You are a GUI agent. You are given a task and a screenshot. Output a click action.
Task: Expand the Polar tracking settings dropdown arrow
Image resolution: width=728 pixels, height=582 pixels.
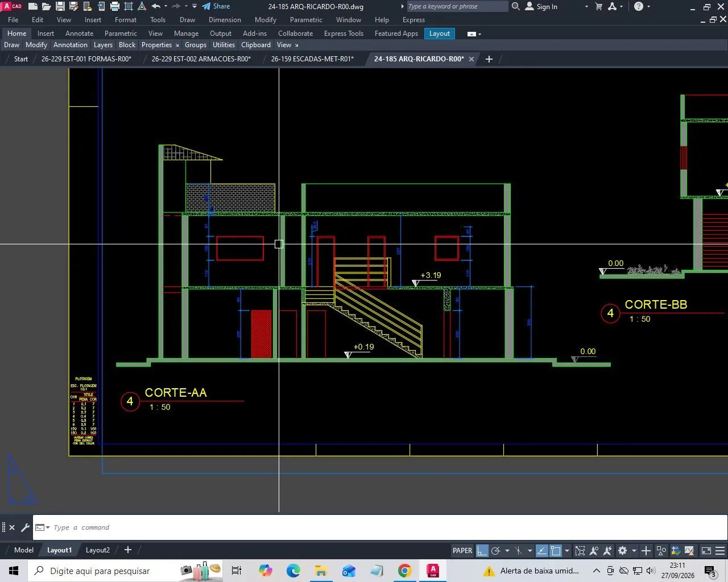(x=507, y=550)
